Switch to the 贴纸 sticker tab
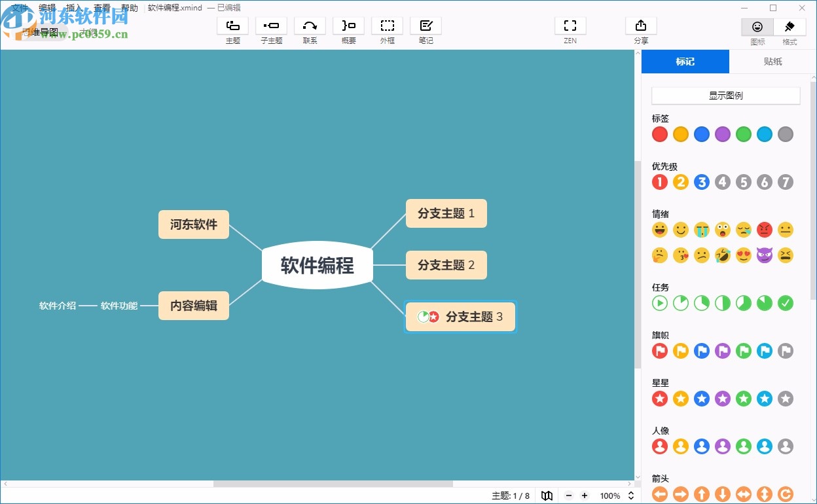Viewport: 817px width, 504px height. click(x=772, y=62)
